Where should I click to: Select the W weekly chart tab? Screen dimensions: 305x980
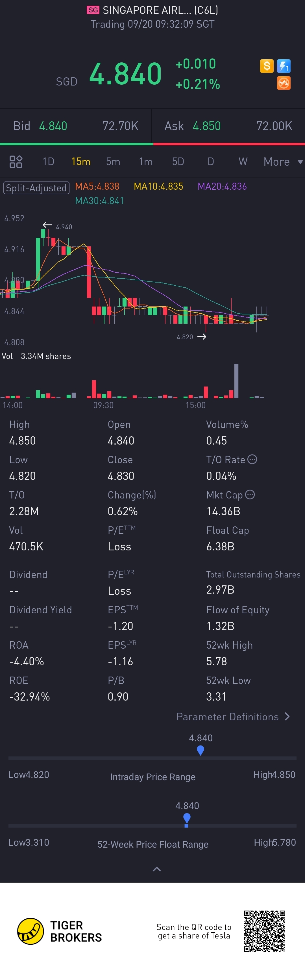coord(243,162)
